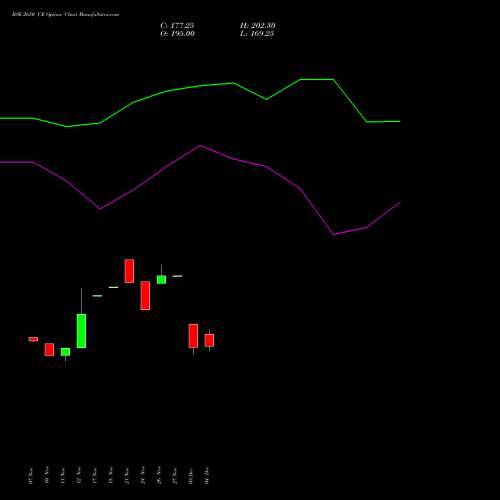Select the 03 Dec date axis label
The width and height of the screenshot is (500, 500).
[x=191, y=476]
